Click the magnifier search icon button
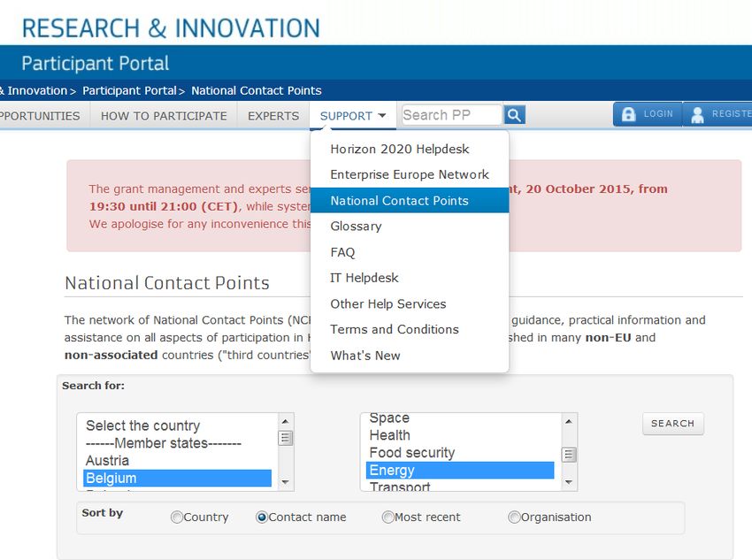Viewport: 752px width, 560px height. (x=515, y=115)
